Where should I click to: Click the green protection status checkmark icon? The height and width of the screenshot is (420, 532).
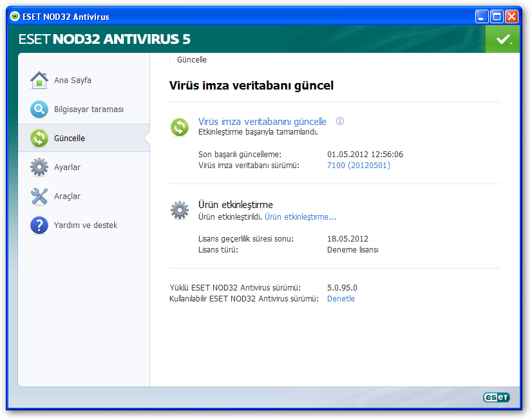502,39
